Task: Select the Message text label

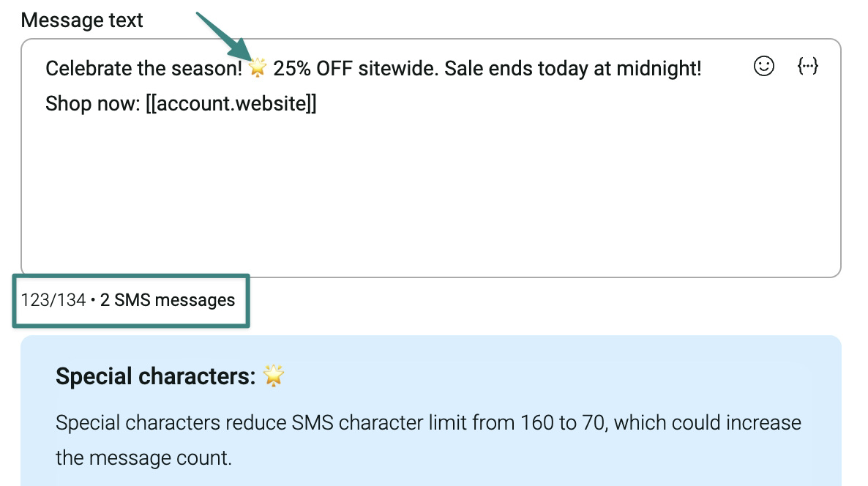Action: 82,20
